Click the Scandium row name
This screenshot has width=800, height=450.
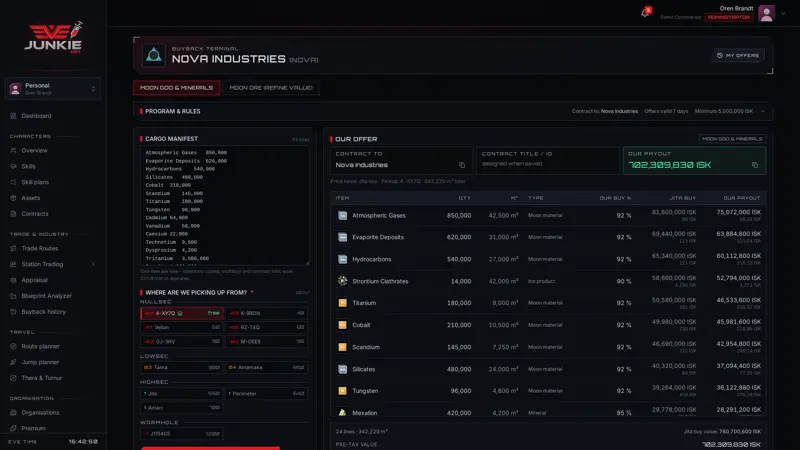click(366, 347)
